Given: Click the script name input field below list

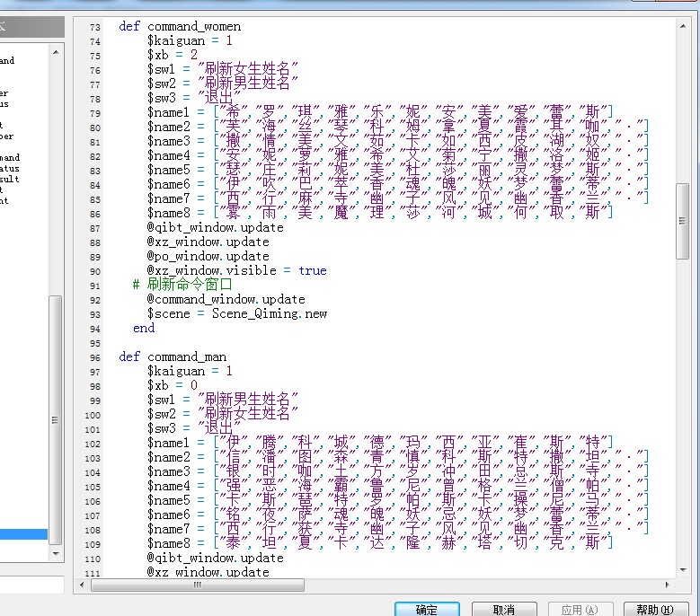Looking at the screenshot, I should (32, 585).
